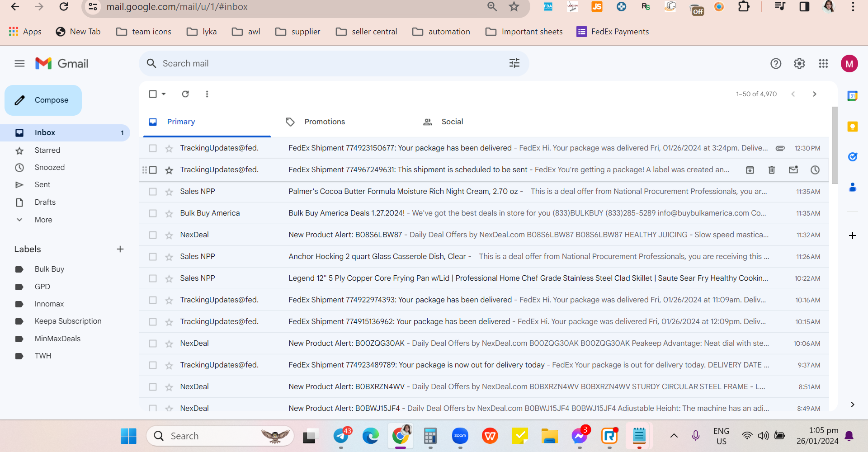Create new label plus icon
The image size is (868, 452).
[120, 249]
